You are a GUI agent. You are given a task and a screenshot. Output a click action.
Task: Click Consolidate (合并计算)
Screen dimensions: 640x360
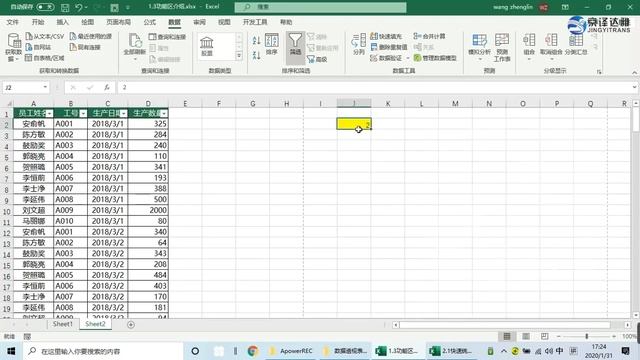(429, 36)
